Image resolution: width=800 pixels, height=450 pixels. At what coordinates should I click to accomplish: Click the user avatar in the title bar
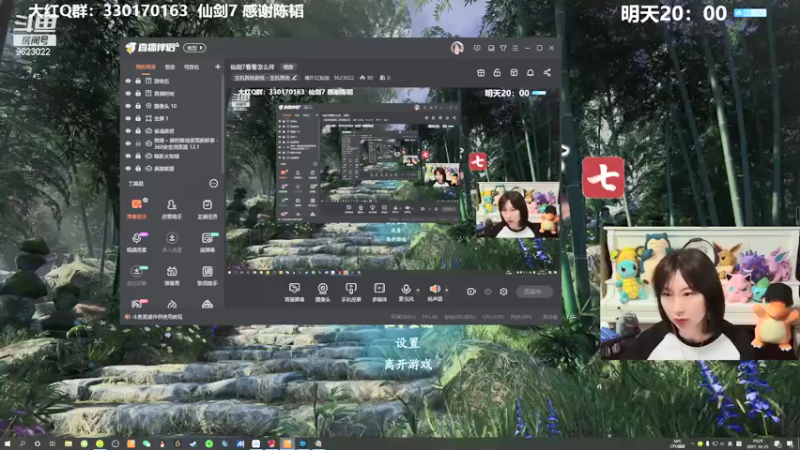click(x=457, y=47)
